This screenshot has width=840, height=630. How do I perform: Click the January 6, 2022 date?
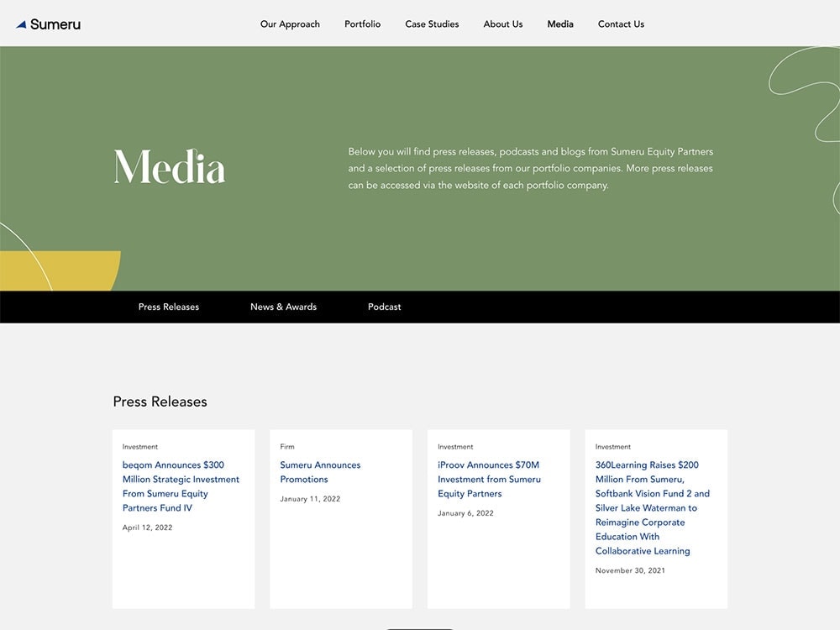click(465, 513)
